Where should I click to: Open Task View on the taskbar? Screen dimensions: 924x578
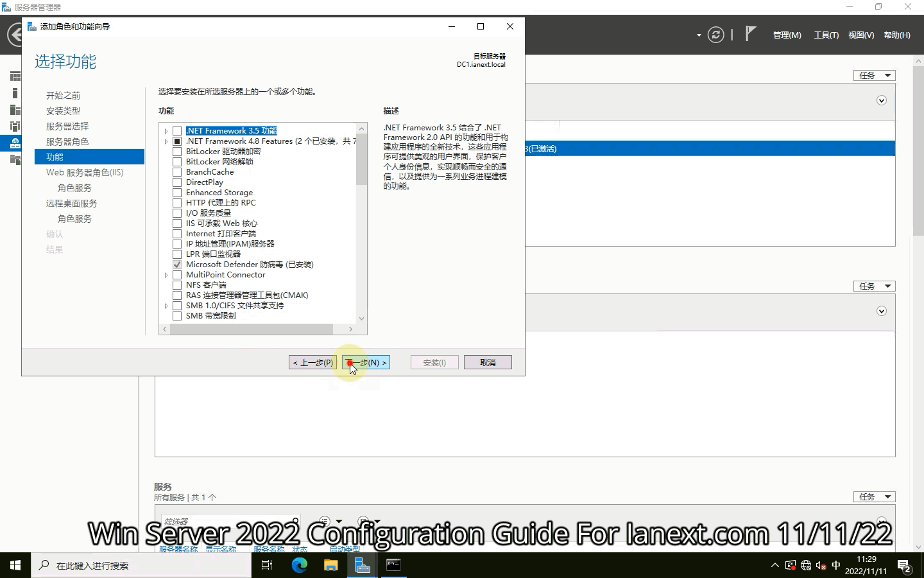(267, 565)
